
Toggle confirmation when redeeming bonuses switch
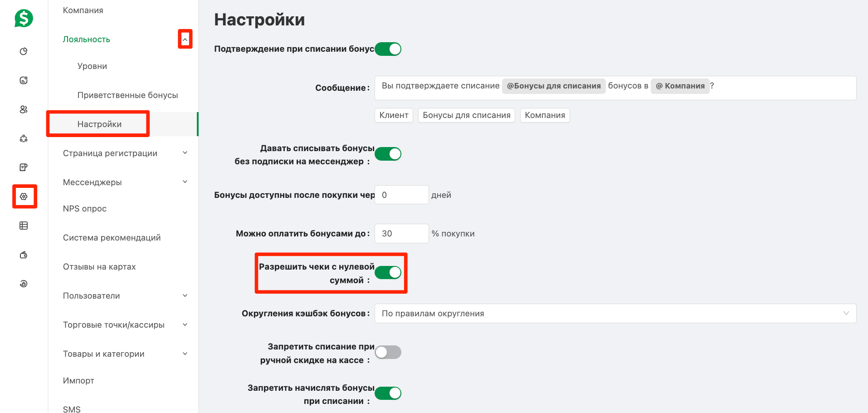click(x=388, y=49)
